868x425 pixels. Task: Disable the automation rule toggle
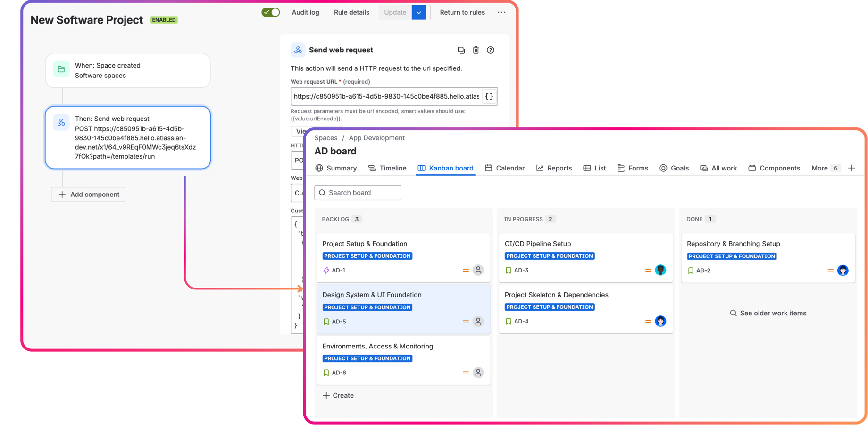tap(270, 12)
